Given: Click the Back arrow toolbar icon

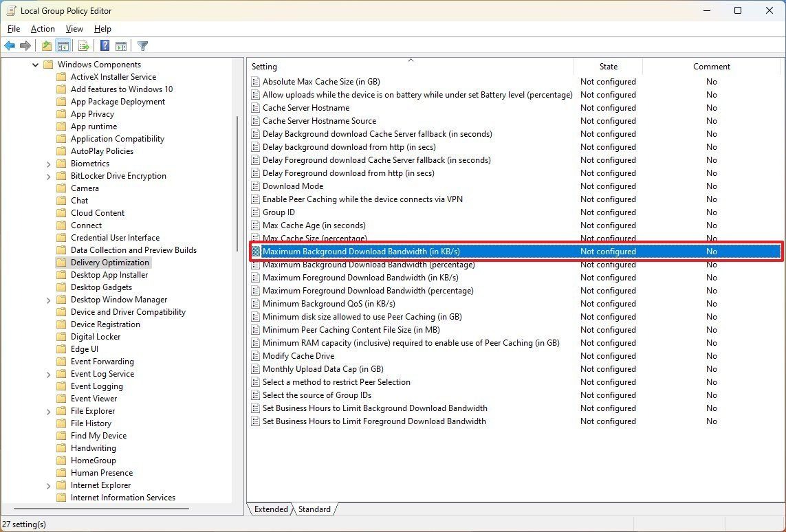Looking at the screenshot, I should [x=10, y=46].
